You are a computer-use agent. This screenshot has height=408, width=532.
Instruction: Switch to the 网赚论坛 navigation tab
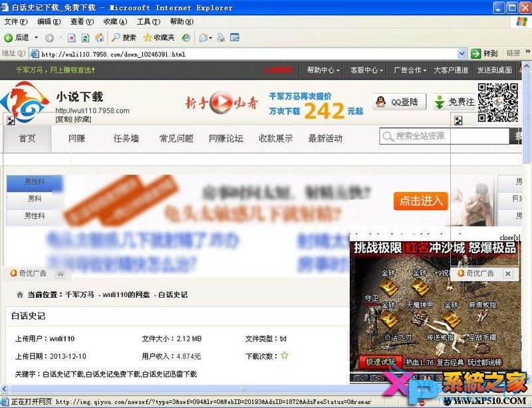(225, 138)
